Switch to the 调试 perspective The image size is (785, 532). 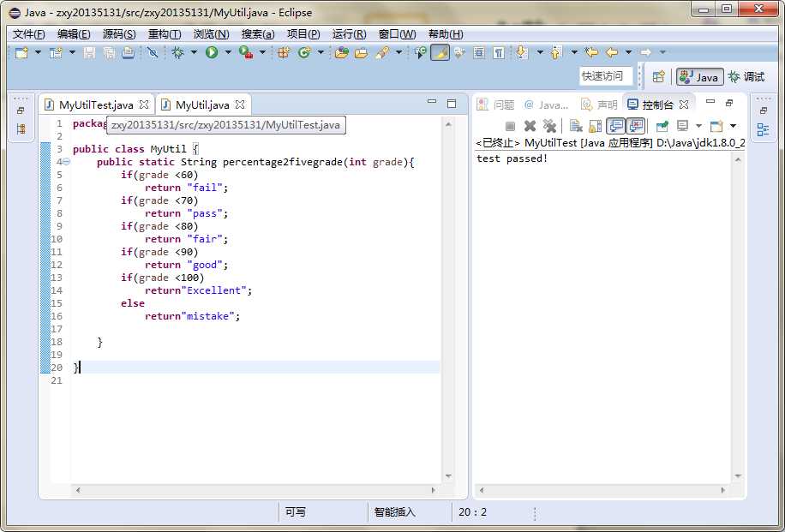click(x=746, y=76)
